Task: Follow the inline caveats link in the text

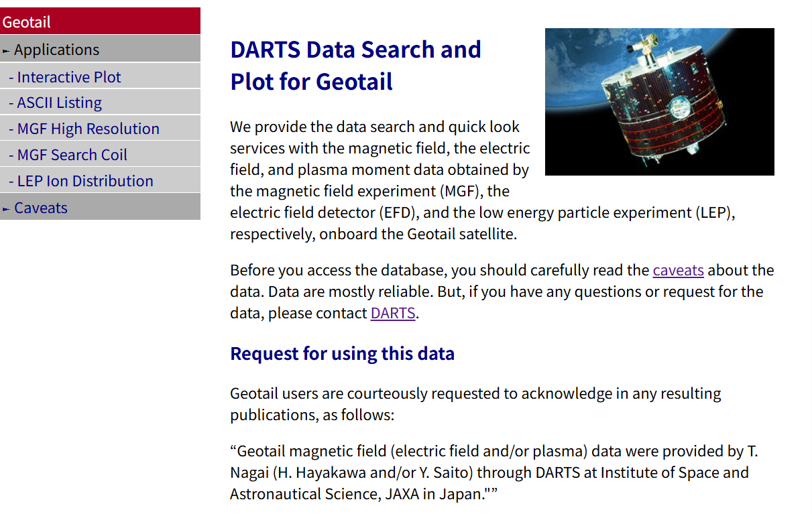Action: tap(678, 270)
